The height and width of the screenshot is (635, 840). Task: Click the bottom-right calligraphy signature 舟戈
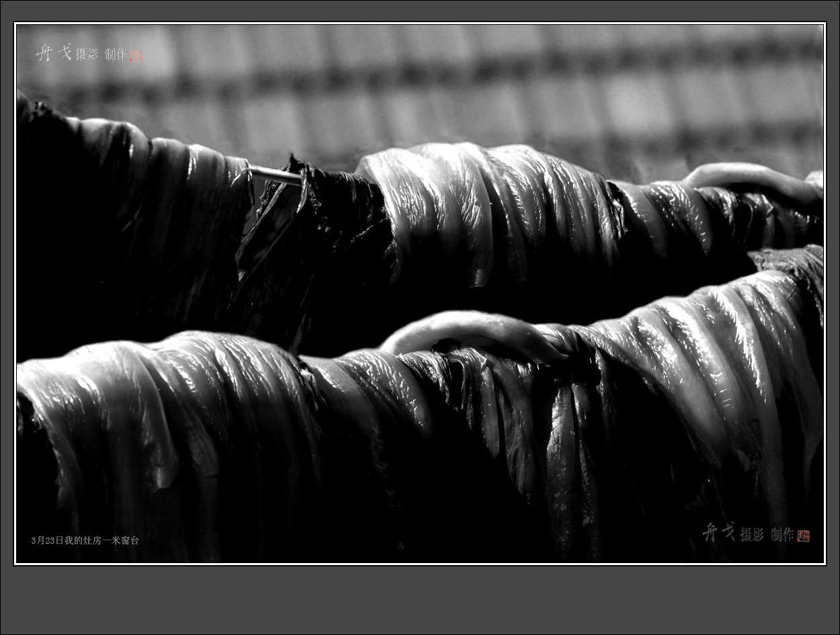718,533
